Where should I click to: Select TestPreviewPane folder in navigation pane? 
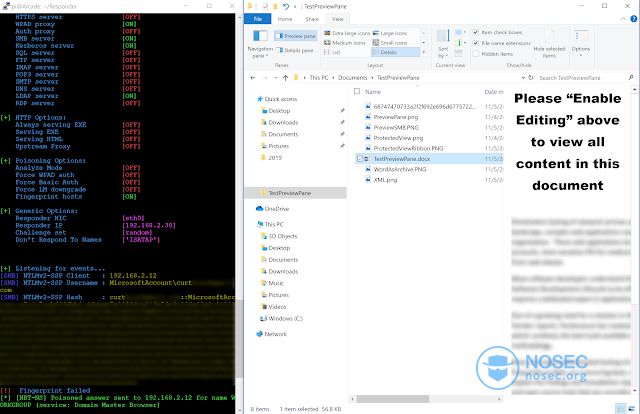coord(289,193)
